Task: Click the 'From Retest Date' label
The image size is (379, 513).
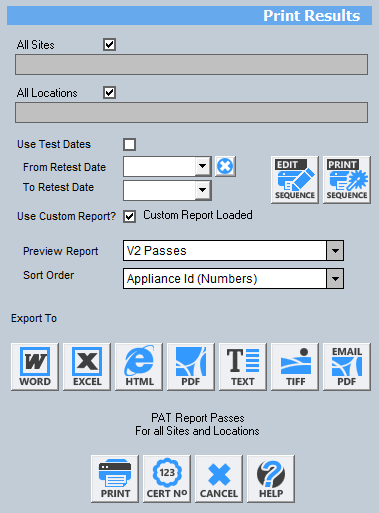Action: click(x=64, y=167)
